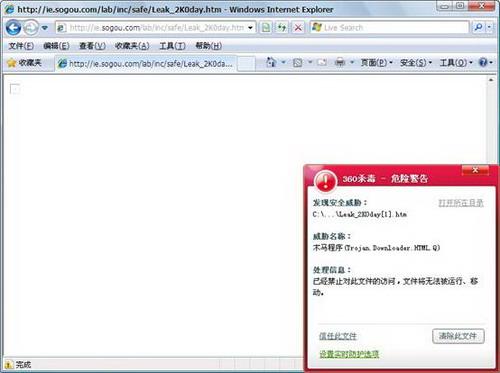Click the 打开所在目录 link
500x373 pixels.
pyautogui.click(x=461, y=203)
